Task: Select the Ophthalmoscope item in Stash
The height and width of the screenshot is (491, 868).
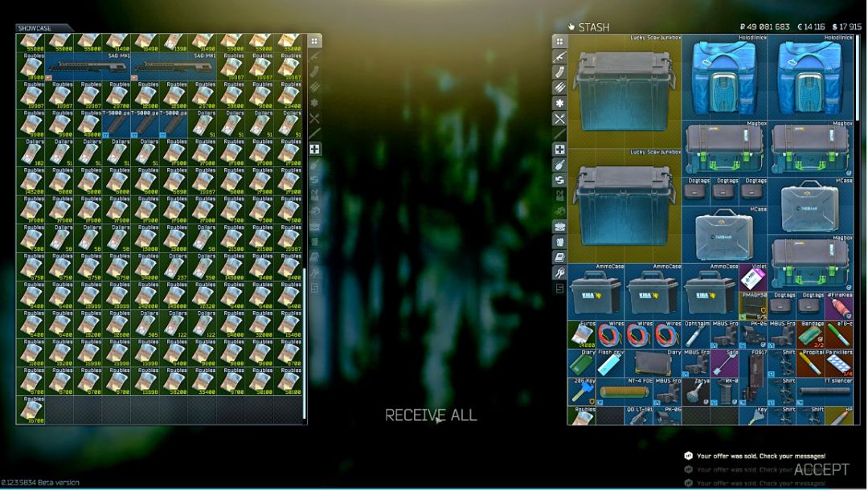Action: click(x=696, y=335)
